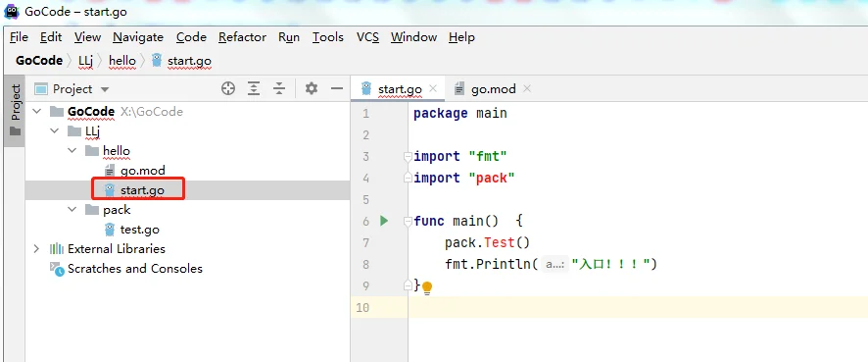Click the file icon beside go.mod
Viewport: 868px width, 362px height.
[x=110, y=171]
